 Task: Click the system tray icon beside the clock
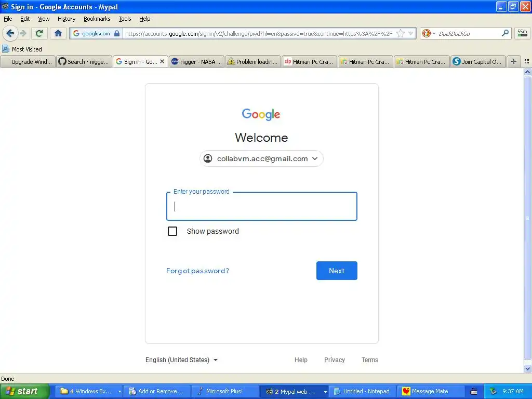click(493, 391)
